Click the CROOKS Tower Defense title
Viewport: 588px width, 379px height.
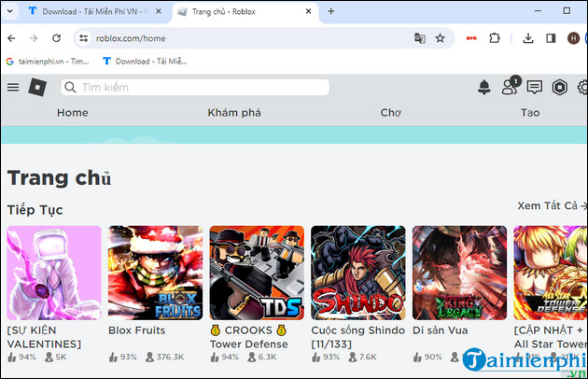coord(249,337)
